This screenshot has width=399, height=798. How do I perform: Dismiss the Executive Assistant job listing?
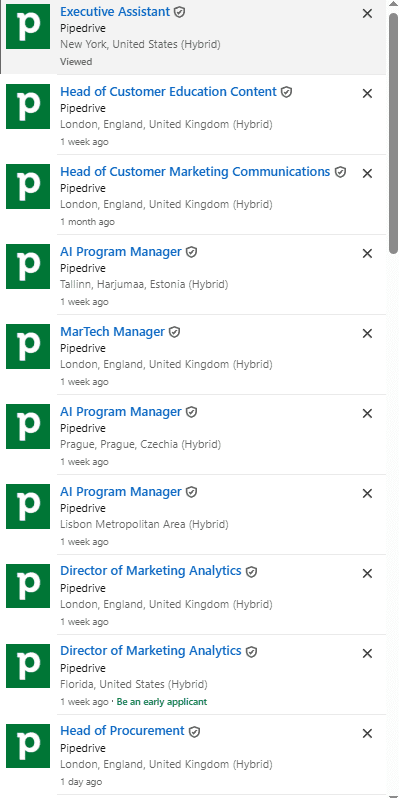point(367,14)
